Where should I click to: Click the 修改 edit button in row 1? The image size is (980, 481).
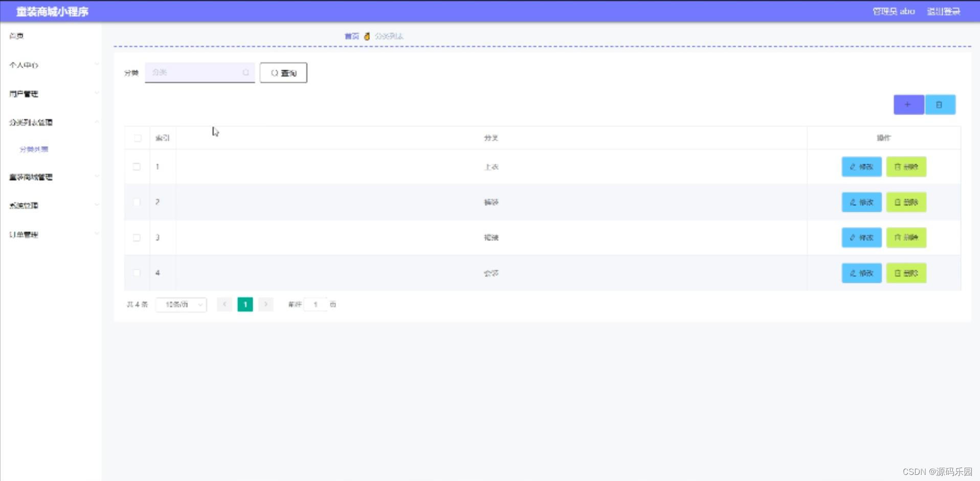[x=862, y=167]
